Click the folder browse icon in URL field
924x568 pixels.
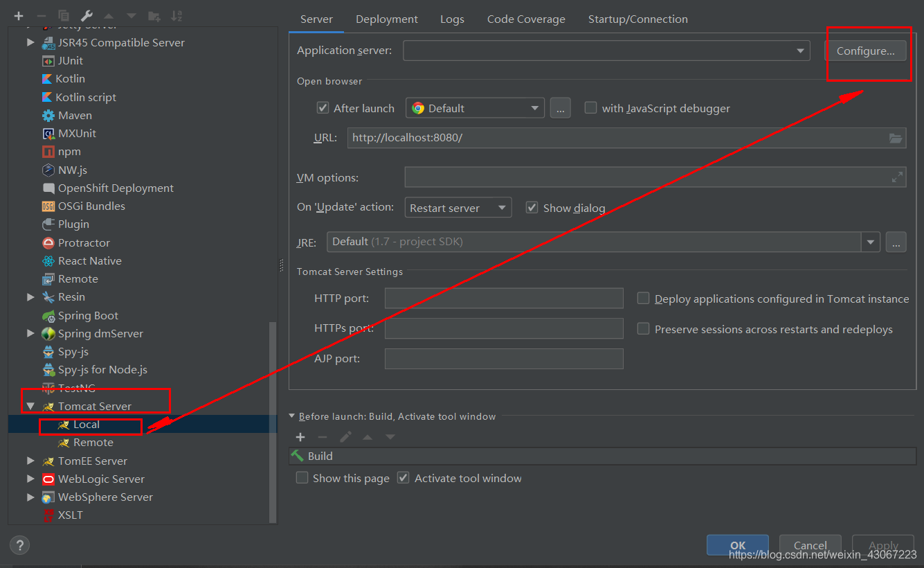(x=896, y=138)
